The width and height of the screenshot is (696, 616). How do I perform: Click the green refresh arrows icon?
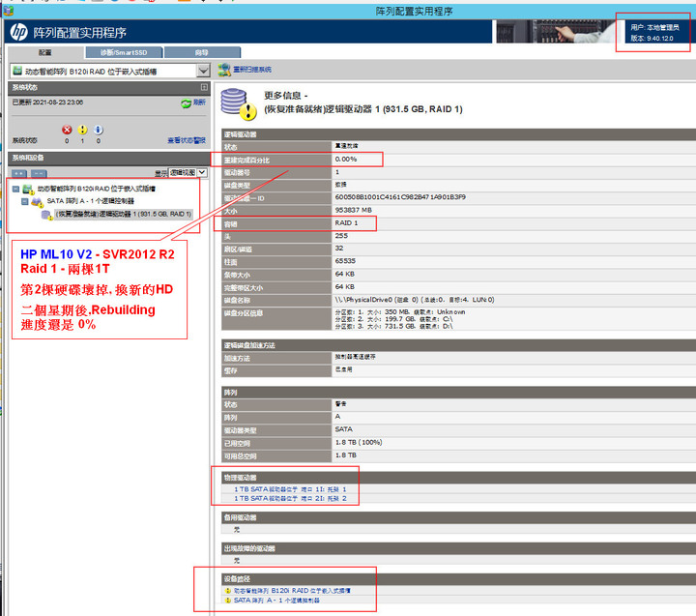186,103
